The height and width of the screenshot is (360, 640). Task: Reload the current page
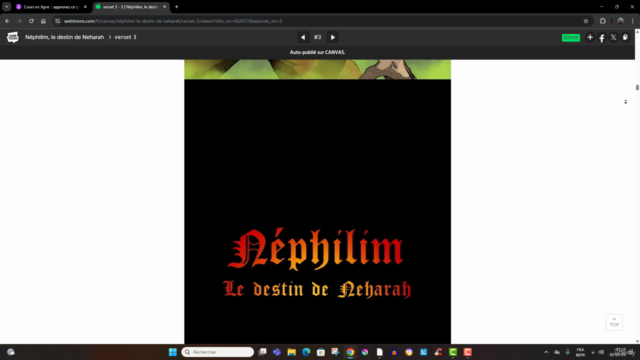tap(31, 21)
